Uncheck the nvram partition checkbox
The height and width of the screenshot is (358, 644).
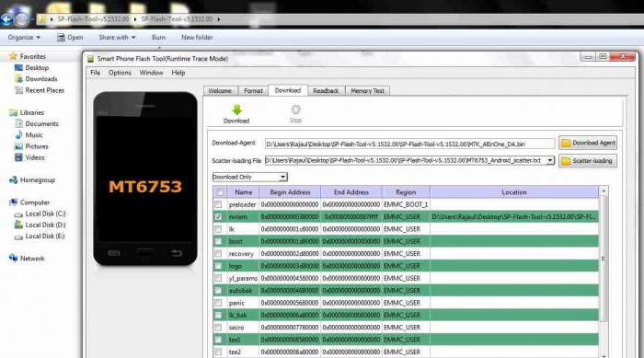pos(218,216)
